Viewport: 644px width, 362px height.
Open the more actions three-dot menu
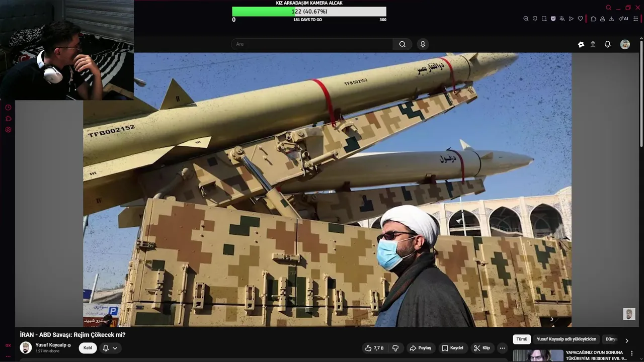click(x=502, y=348)
